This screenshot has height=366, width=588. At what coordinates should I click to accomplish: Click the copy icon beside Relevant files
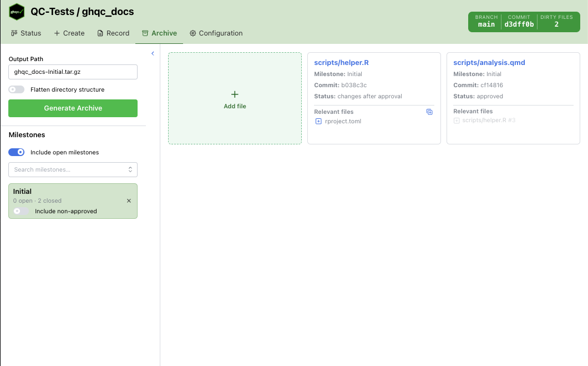click(x=429, y=112)
